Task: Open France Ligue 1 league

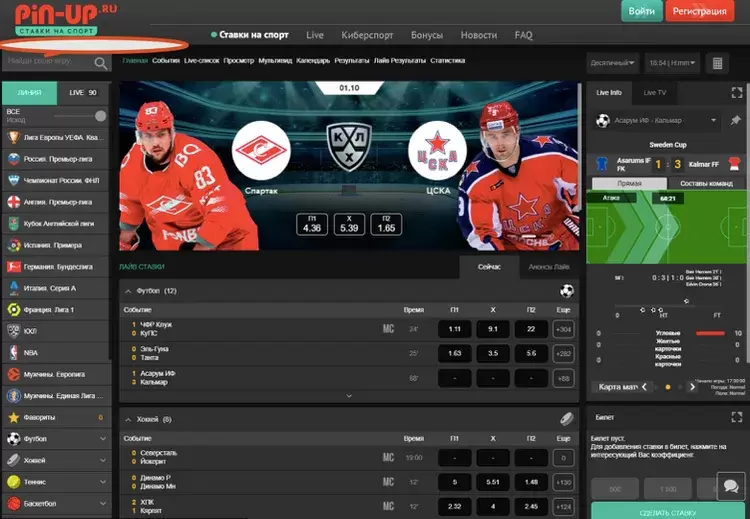Action: tap(55, 310)
